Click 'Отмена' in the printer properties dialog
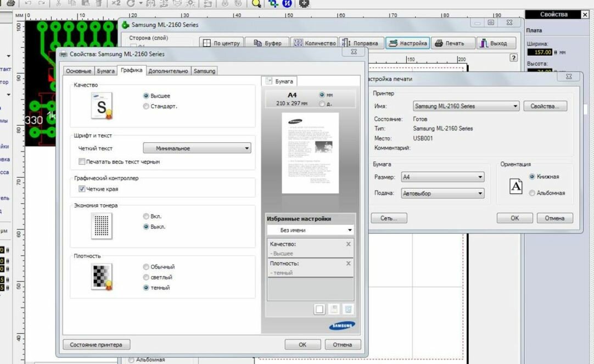Viewport: 594px width, 364px height. tap(343, 345)
